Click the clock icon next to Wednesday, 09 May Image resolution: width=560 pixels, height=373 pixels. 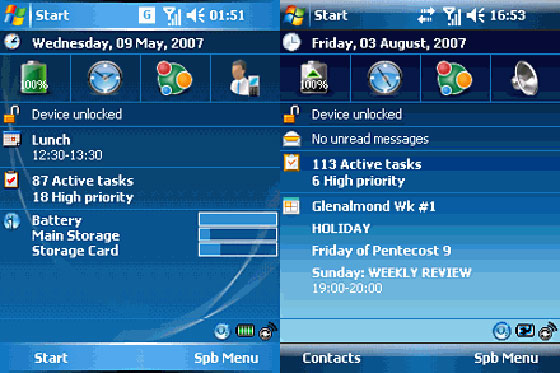click(12, 42)
